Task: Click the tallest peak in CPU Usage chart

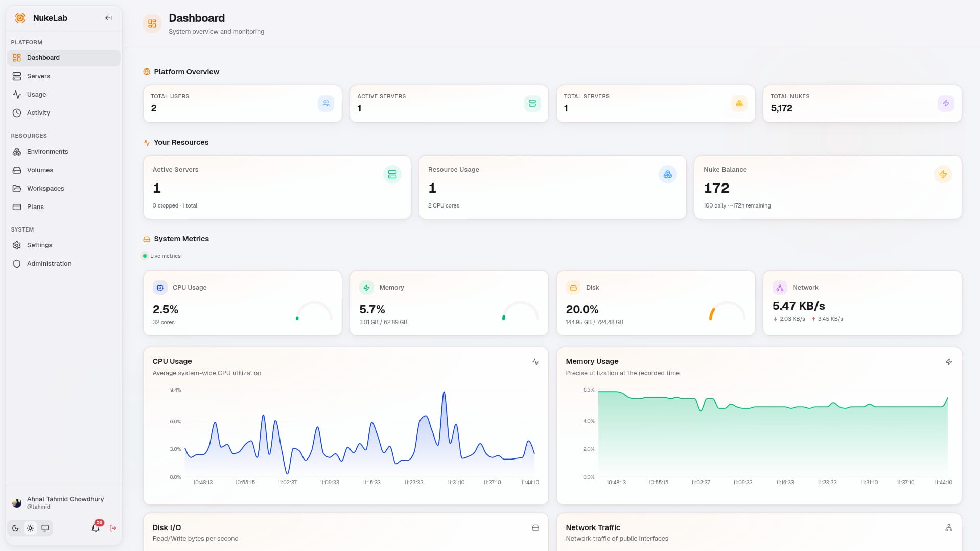Action: (x=444, y=393)
